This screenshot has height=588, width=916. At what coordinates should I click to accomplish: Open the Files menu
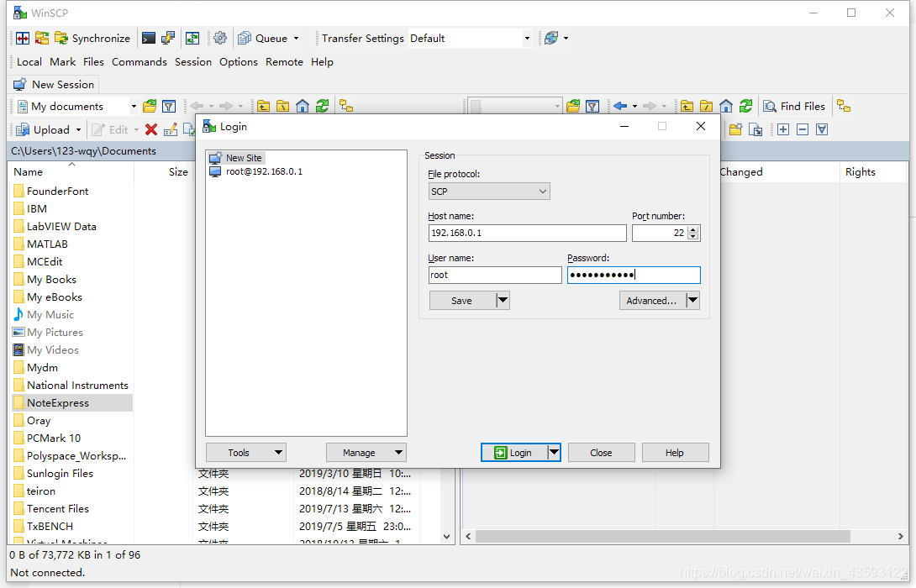[93, 62]
